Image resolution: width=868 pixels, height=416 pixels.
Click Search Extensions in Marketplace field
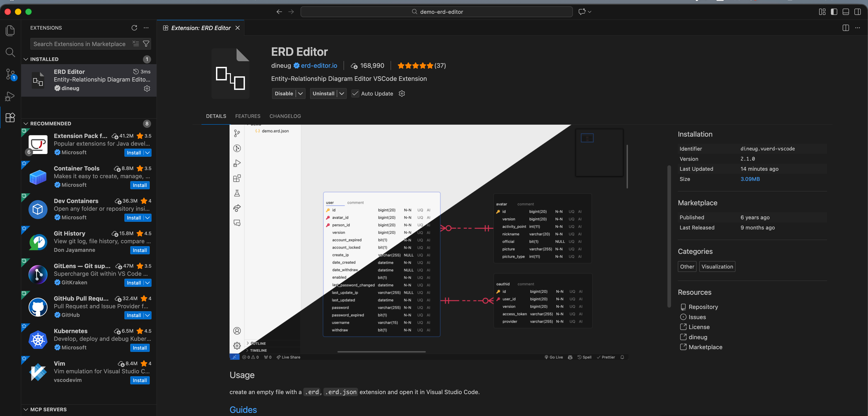tap(80, 44)
